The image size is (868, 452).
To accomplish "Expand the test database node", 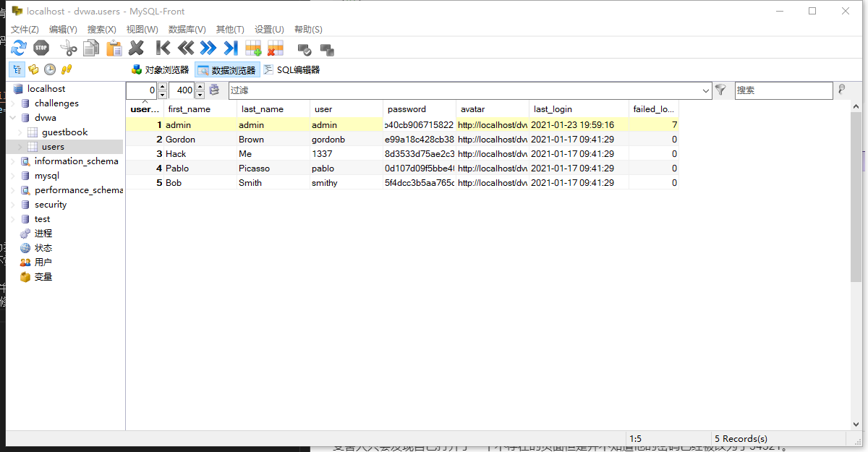I will 12,219.
